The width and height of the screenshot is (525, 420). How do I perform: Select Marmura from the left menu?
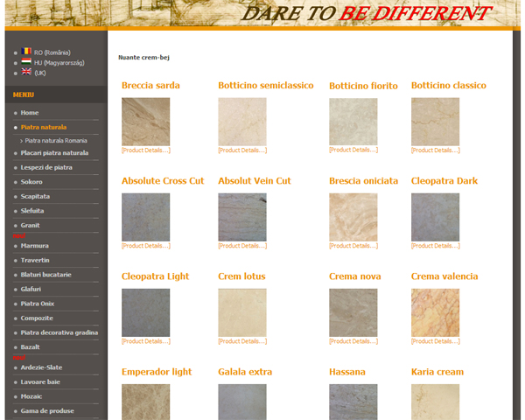tap(35, 246)
